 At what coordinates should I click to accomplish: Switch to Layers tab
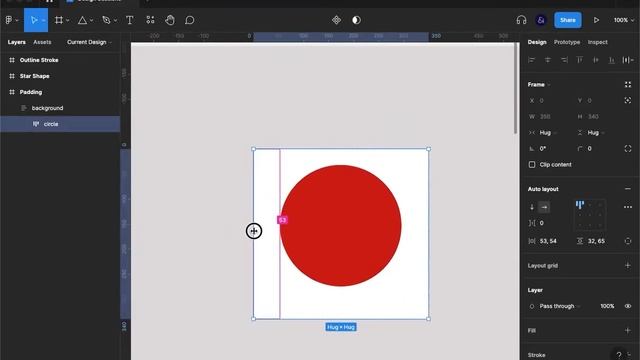(x=16, y=42)
